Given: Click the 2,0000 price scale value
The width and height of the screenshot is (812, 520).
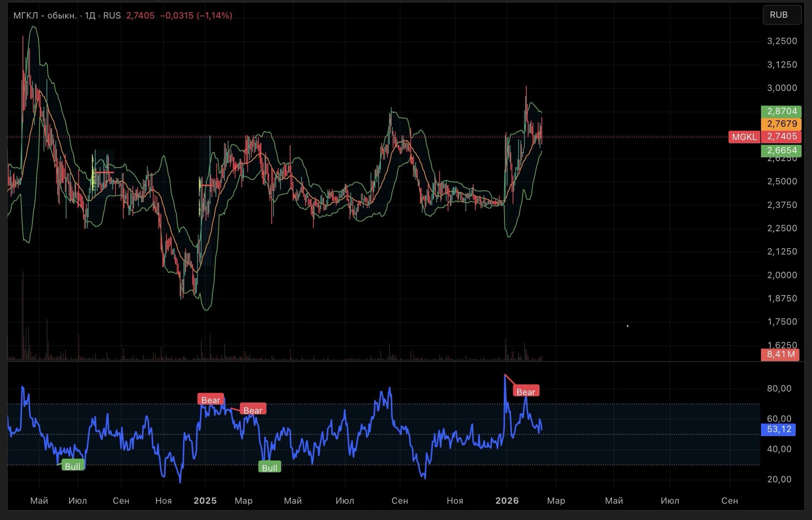Looking at the screenshot, I should pos(782,275).
